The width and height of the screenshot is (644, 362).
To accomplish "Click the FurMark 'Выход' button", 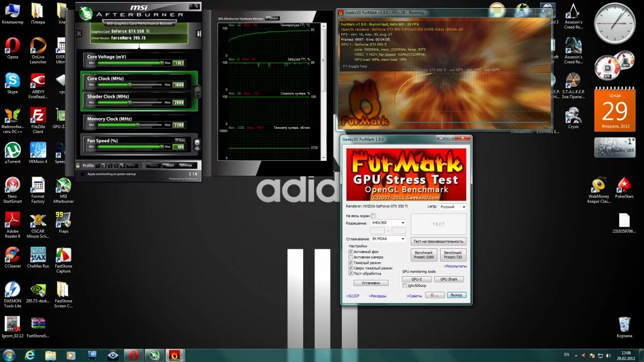I will coord(456,295).
